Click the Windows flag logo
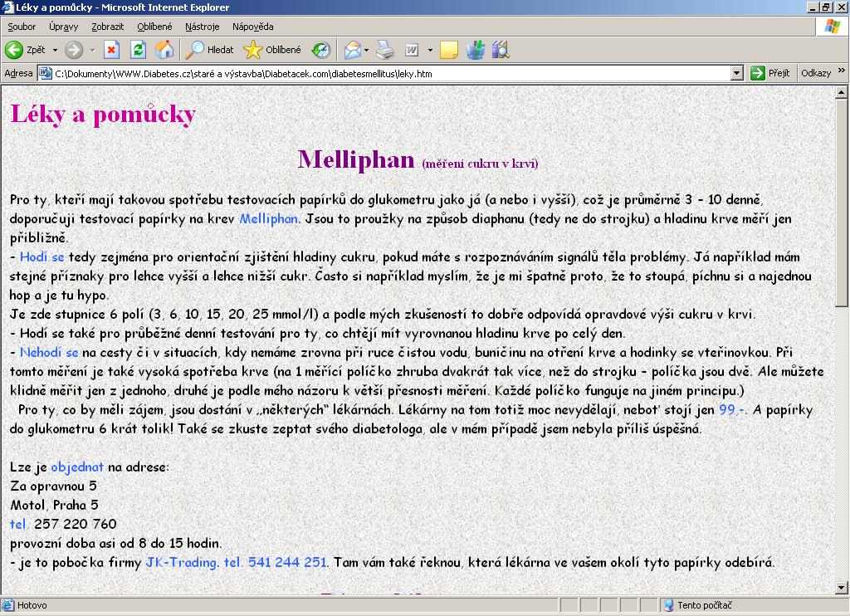 pos(832,27)
